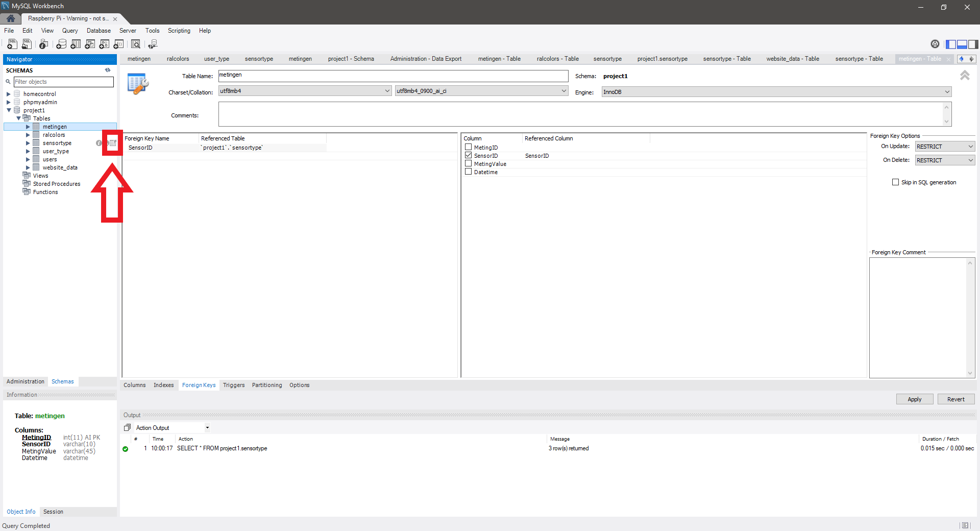Check the MetingValue column checkbox
This screenshot has height=531, width=980.
point(468,163)
